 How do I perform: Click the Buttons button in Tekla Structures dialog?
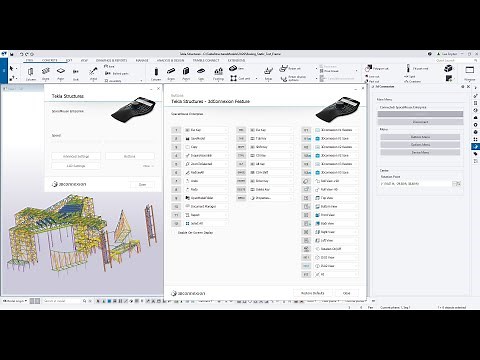click(130, 156)
